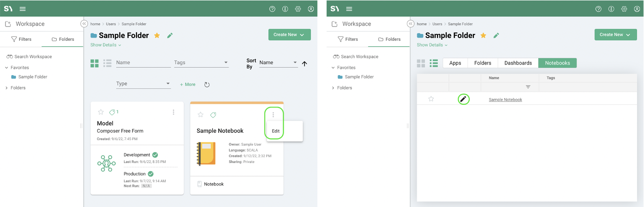
Task: Click the Model card's workflow graph icon
Action: [107, 163]
